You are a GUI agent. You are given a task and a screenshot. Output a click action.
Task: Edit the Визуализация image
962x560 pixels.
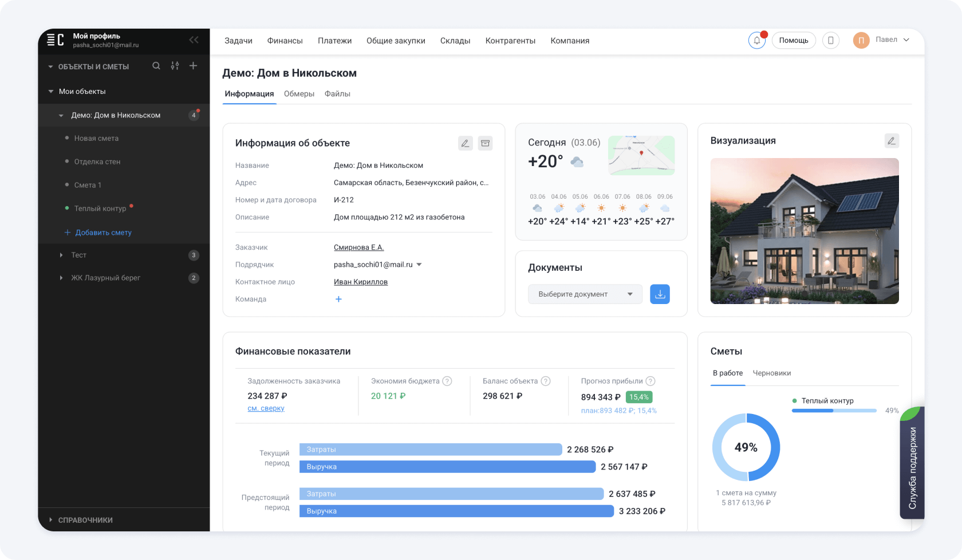point(891,141)
